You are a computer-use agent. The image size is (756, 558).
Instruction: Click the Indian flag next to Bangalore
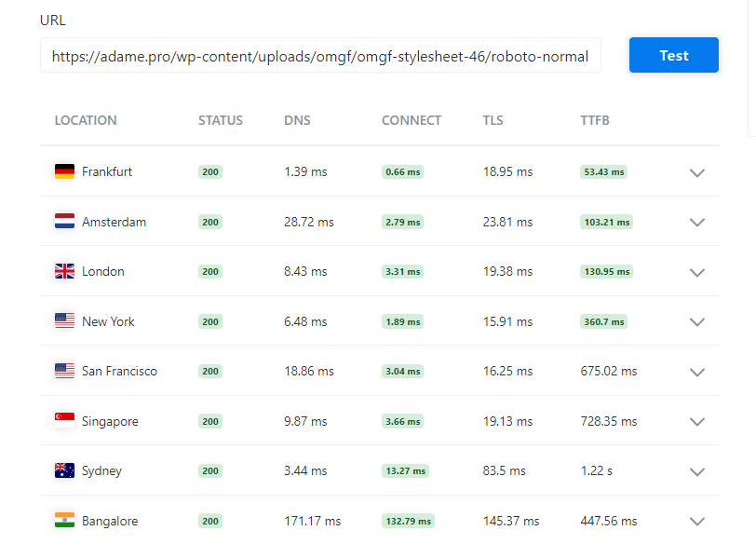pyautogui.click(x=64, y=521)
